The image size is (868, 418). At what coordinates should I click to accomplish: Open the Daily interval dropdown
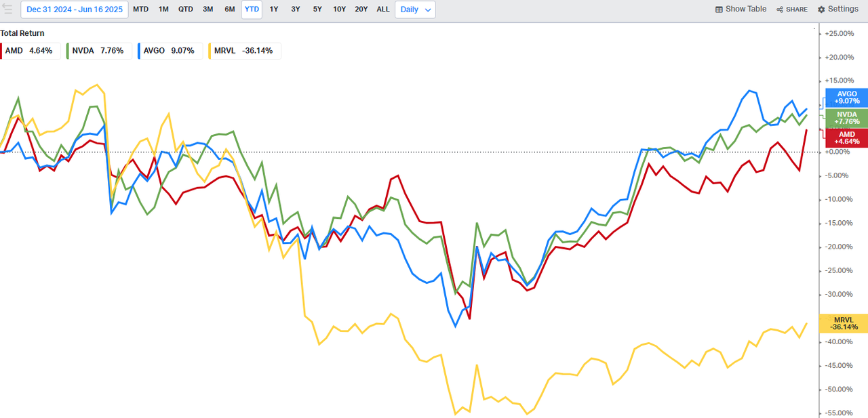[415, 9]
